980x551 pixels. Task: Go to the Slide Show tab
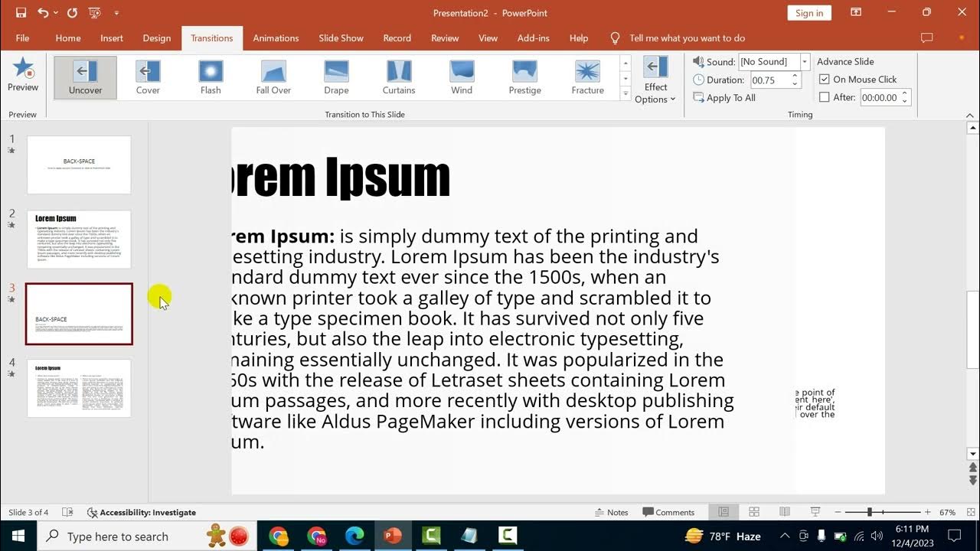[341, 37]
